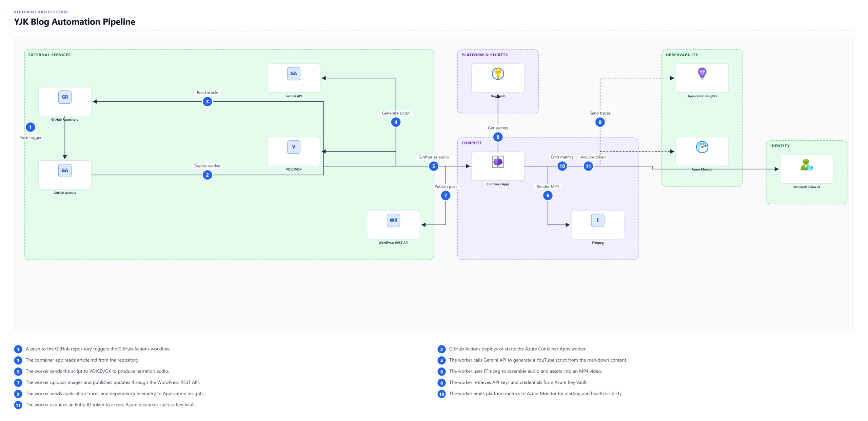Click step 2 badge under Deploy worker
Screen dimensions: 868x421
207,175
